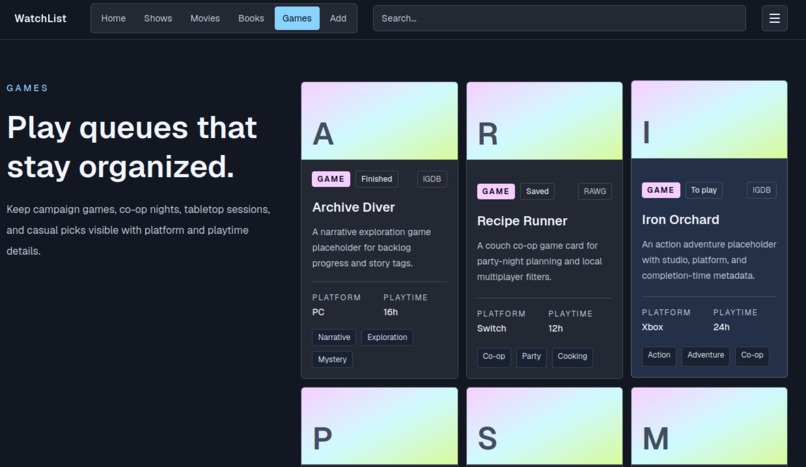Open the Recipe Runner cover thumbnail

(x=544, y=121)
